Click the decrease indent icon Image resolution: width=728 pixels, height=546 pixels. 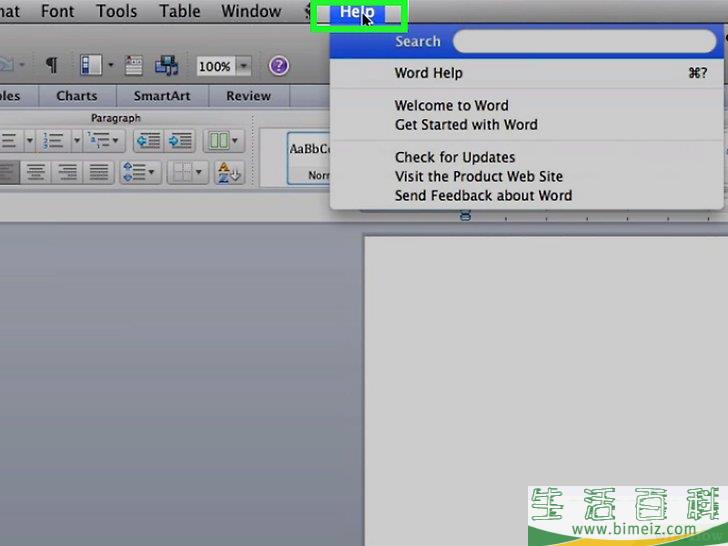(x=147, y=141)
